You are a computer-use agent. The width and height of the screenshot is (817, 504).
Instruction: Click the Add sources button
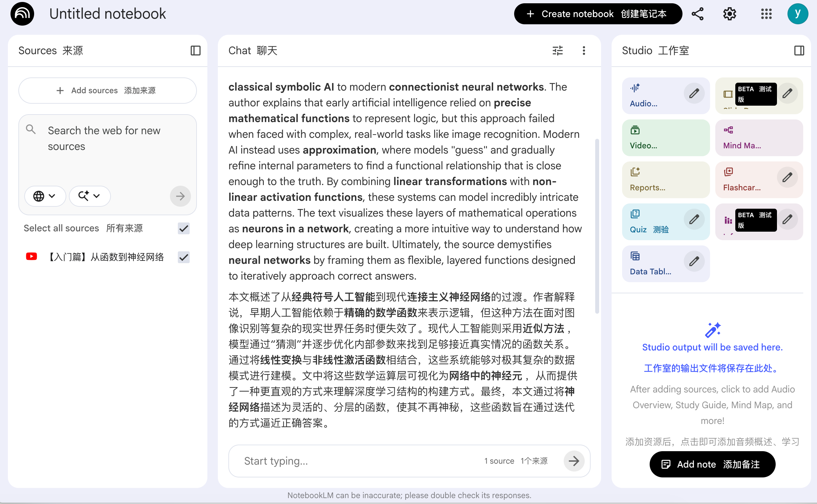click(x=107, y=91)
